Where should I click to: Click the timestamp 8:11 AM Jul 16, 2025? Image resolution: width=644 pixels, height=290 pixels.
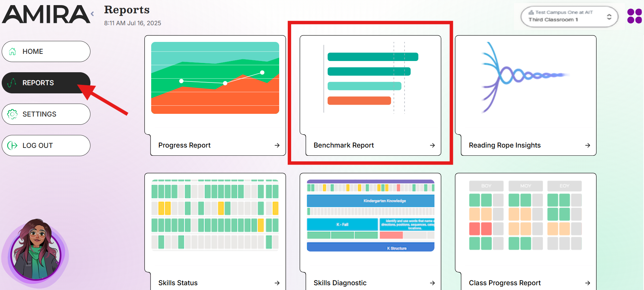coord(132,23)
